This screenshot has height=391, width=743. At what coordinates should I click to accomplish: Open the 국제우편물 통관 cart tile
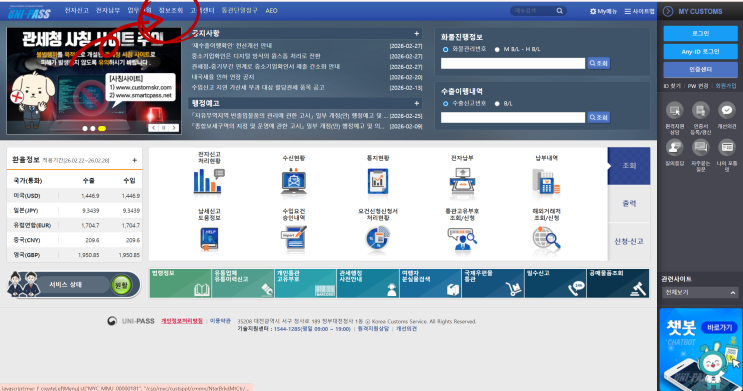click(x=493, y=283)
